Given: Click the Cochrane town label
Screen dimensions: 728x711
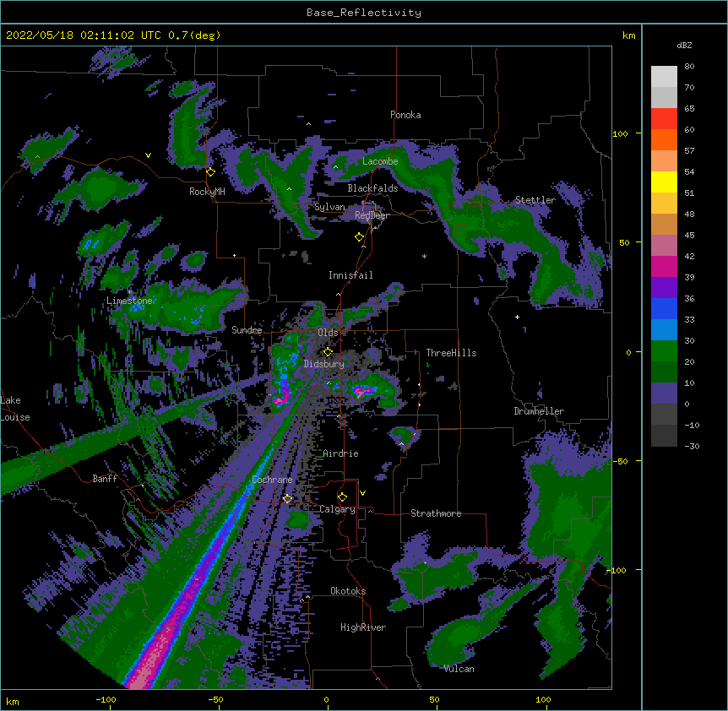Looking at the screenshot, I should coord(272,480).
